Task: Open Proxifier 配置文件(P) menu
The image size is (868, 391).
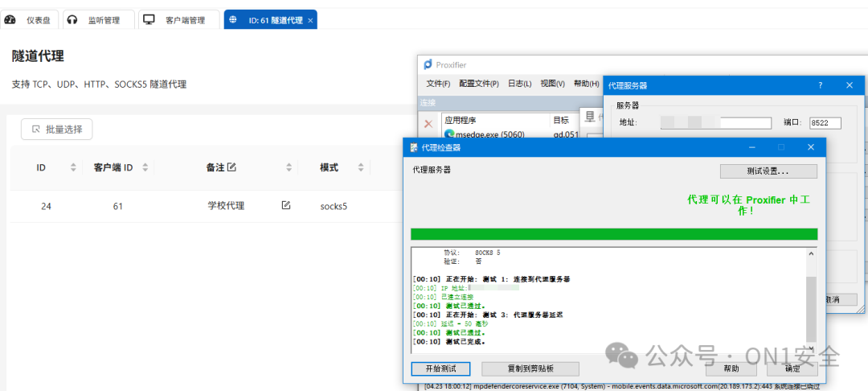Action: (479, 84)
